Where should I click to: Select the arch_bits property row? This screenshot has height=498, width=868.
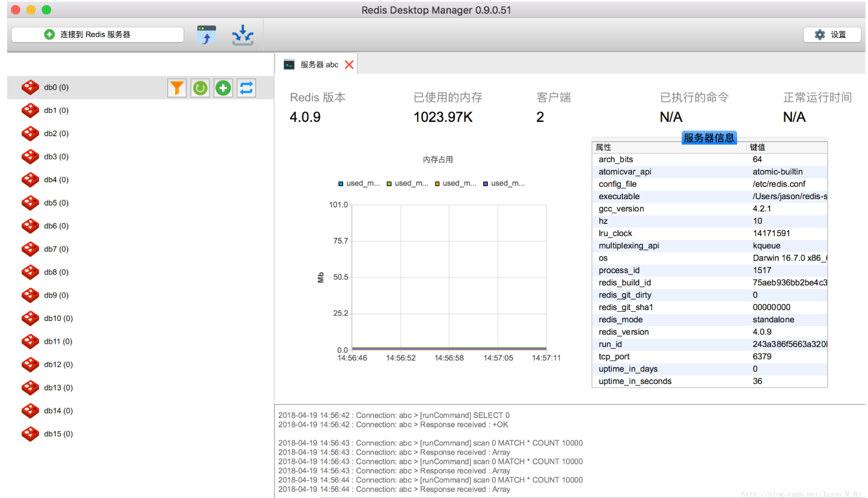[x=710, y=160]
